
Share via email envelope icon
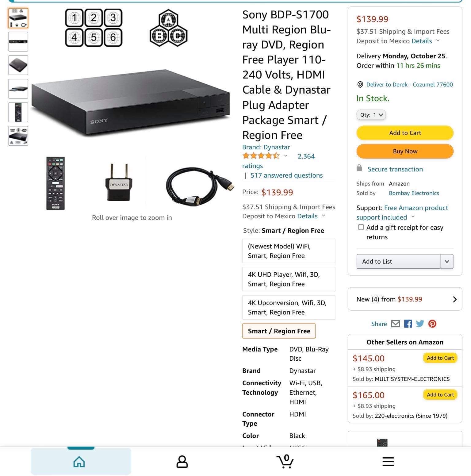tap(396, 324)
